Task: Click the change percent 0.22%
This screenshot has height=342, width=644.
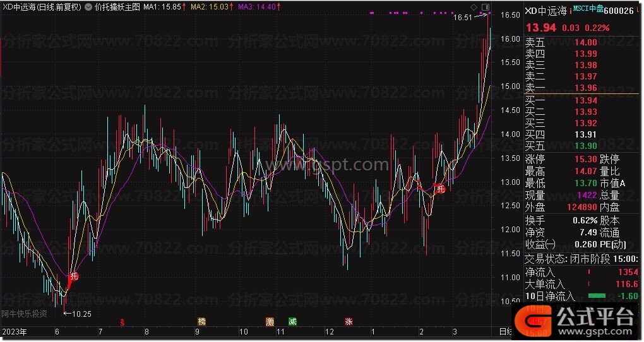Action: point(597,28)
